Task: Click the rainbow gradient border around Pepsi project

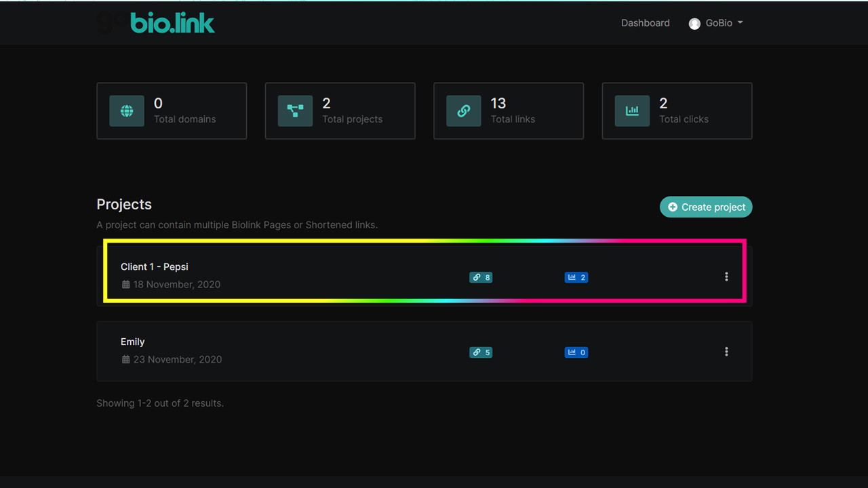Action: 425,241
